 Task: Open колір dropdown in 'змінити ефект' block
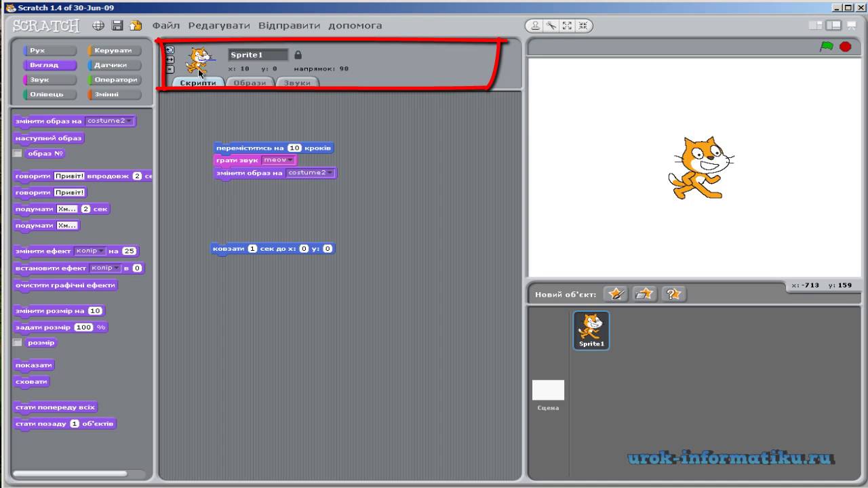[x=90, y=251]
